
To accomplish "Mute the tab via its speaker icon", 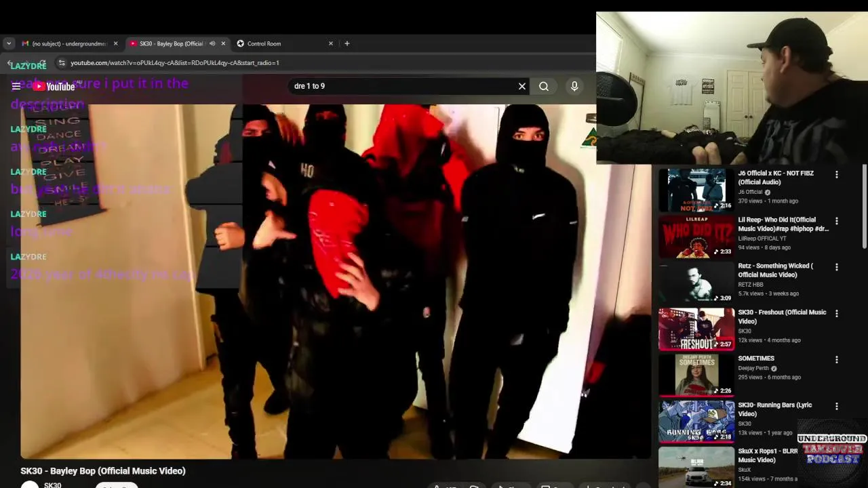I will click(x=212, y=43).
